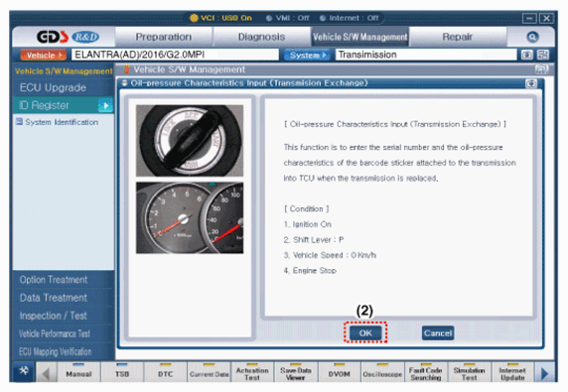This screenshot has height=392, width=568.
Task: Click the instrument cluster gauge image
Action: click(x=190, y=217)
